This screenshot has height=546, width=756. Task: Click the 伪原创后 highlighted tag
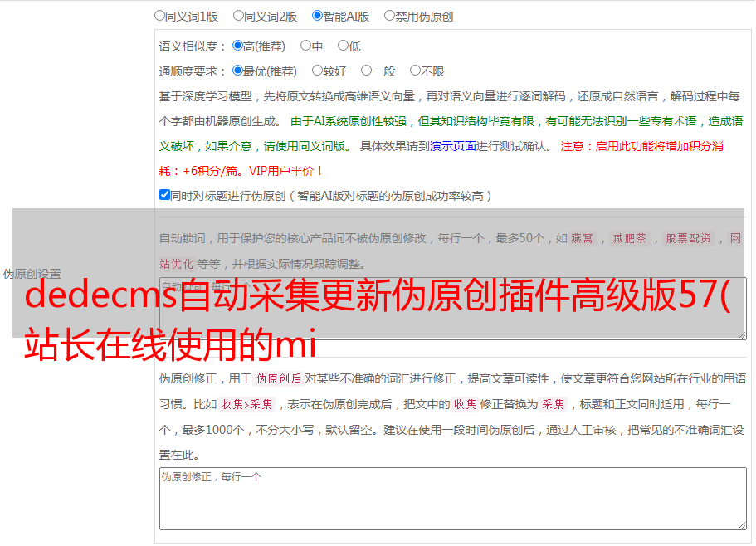click(x=279, y=378)
